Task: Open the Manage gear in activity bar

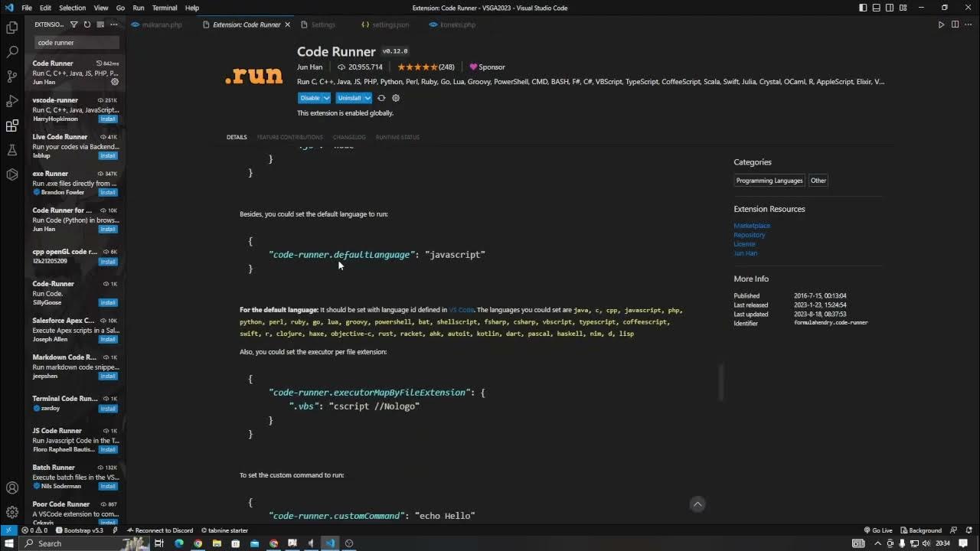Action: [x=11, y=512]
